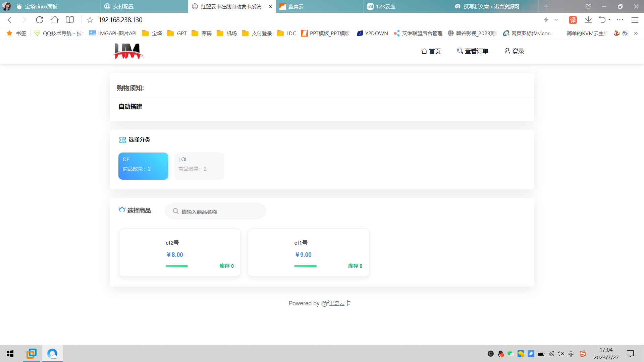
Task: Switch to the 支付配置 tab
Action: [144, 6]
